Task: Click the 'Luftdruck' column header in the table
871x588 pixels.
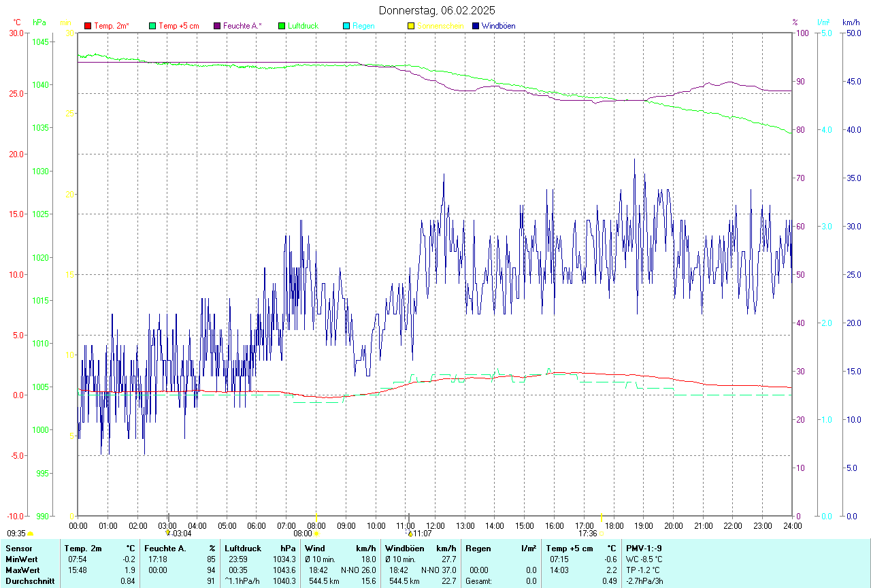Action: pos(243,549)
